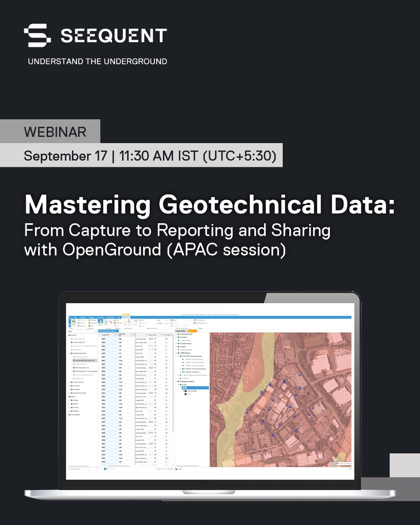This screenshot has width=420, height=525.
Task: Click the Buffer option in Section Production
Action: point(158,320)
